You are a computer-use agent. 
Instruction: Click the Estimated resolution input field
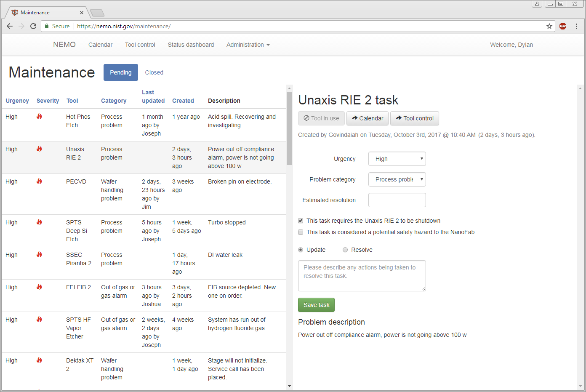coord(397,200)
